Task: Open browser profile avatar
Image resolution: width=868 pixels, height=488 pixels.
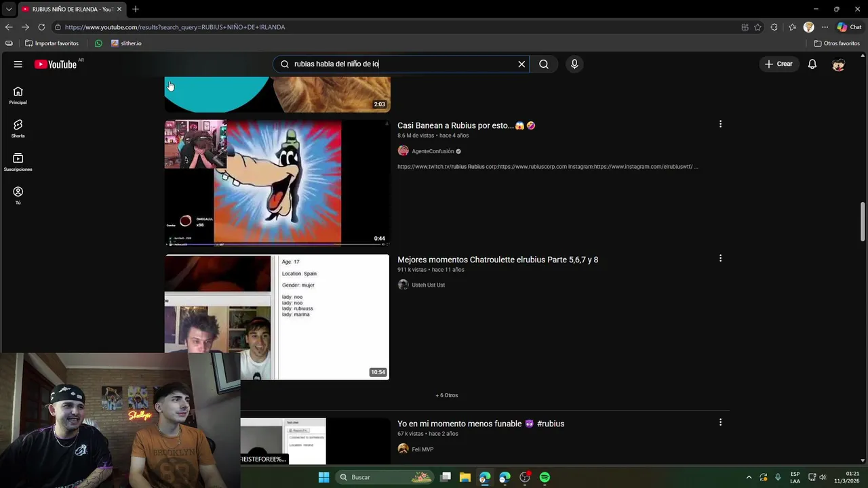Action: point(808,27)
